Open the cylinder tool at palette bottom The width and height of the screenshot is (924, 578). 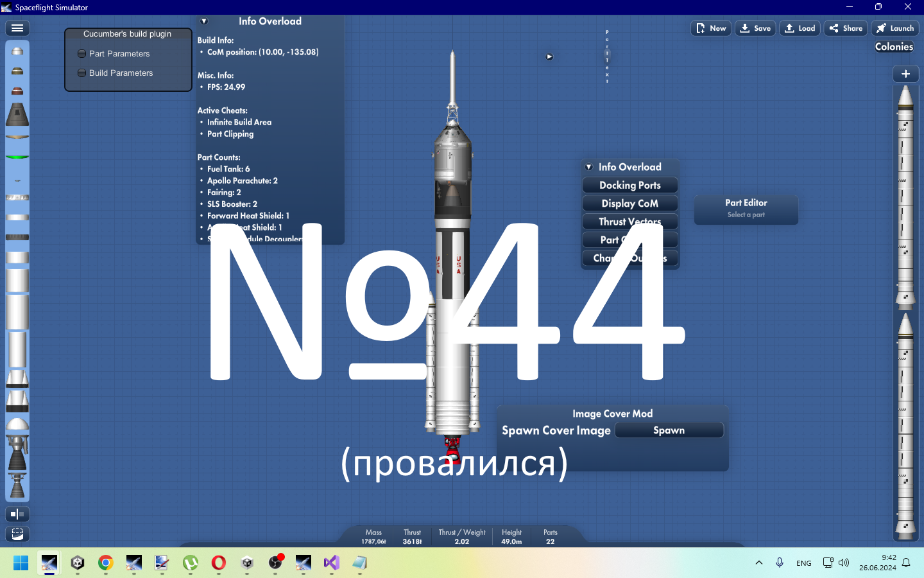[x=17, y=534]
